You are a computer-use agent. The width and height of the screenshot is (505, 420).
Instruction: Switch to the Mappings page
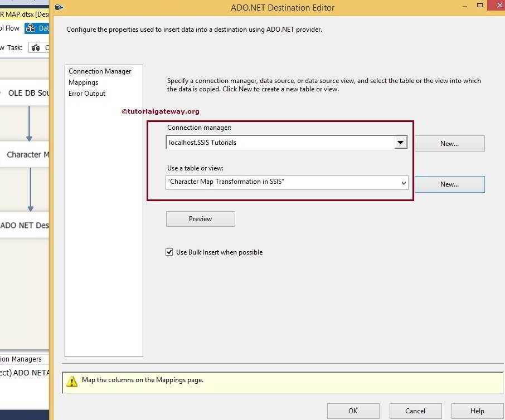click(83, 82)
